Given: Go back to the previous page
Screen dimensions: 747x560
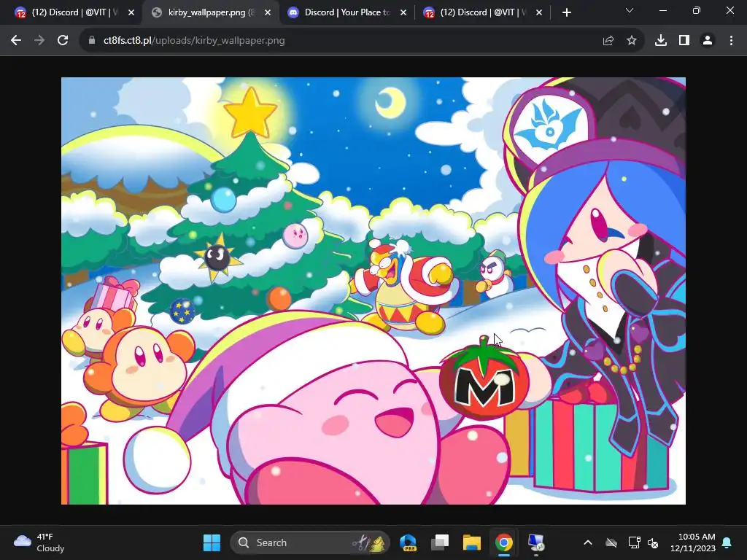Looking at the screenshot, I should coord(16,41).
